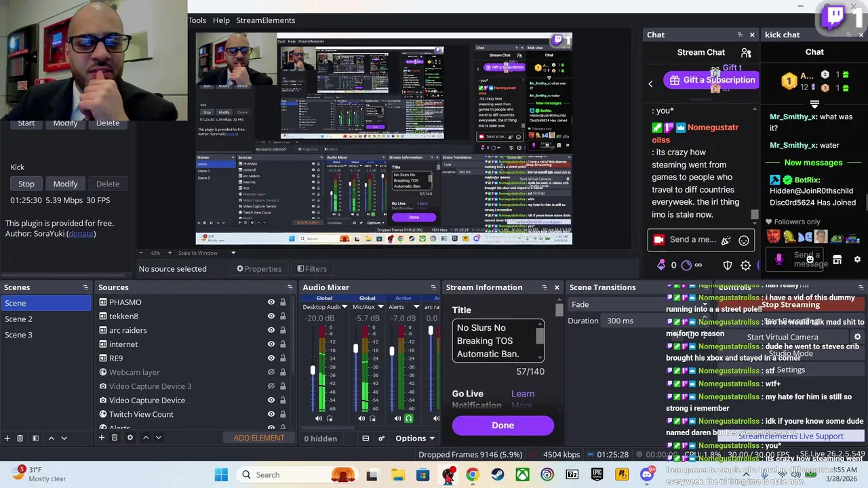Click ADD ELEMENT button
The width and height of the screenshot is (868, 488).
259,438
